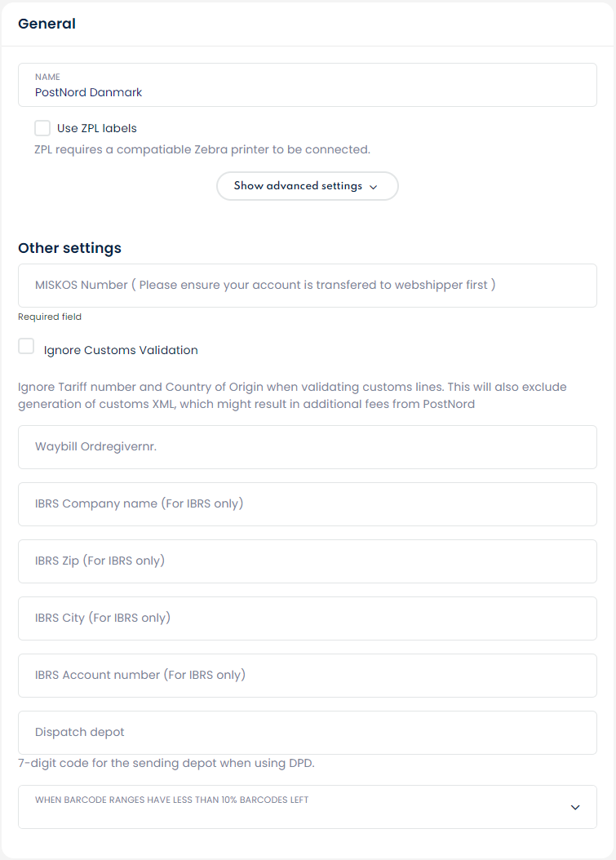Focus the Dispatch depot field

[x=307, y=733]
